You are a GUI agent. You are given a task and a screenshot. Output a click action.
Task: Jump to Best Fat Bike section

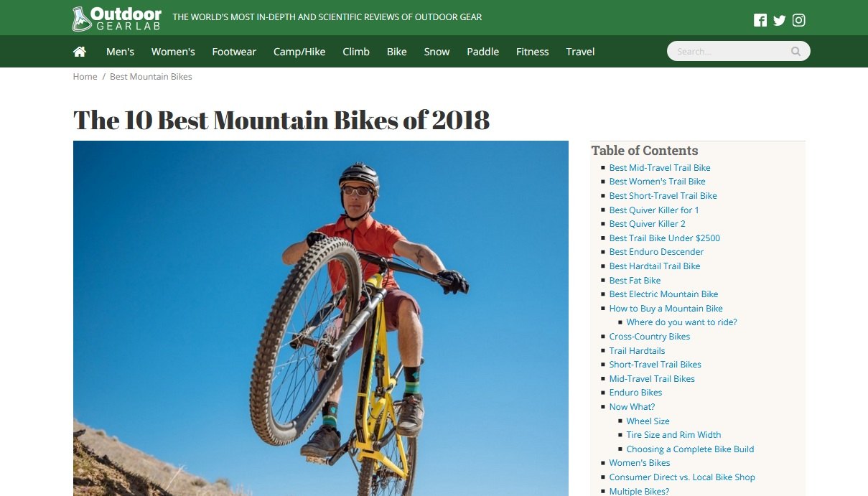[x=635, y=281]
